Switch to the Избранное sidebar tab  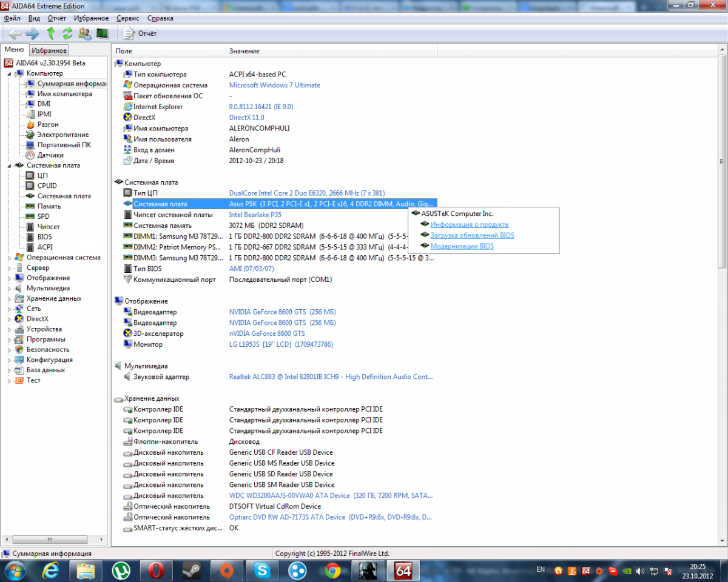(x=49, y=50)
